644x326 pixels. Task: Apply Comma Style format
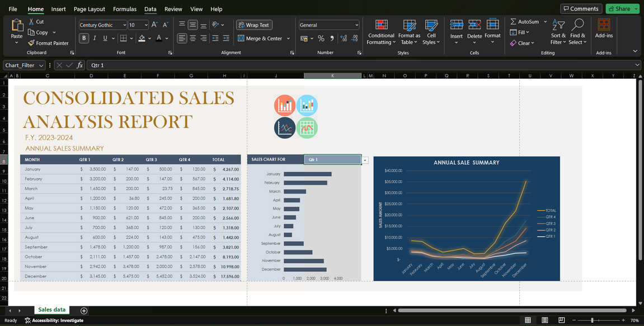click(x=332, y=38)
